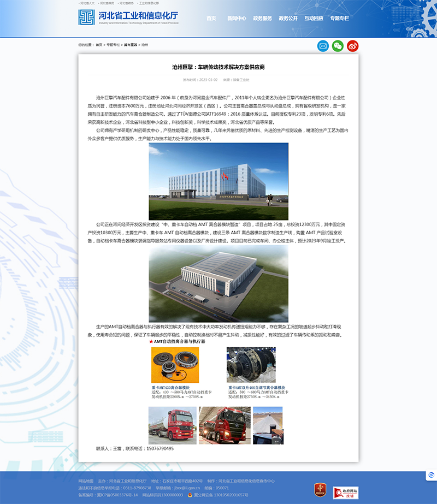
Task: Click the truck cab road view photo
Action: [x=268, y=425]
